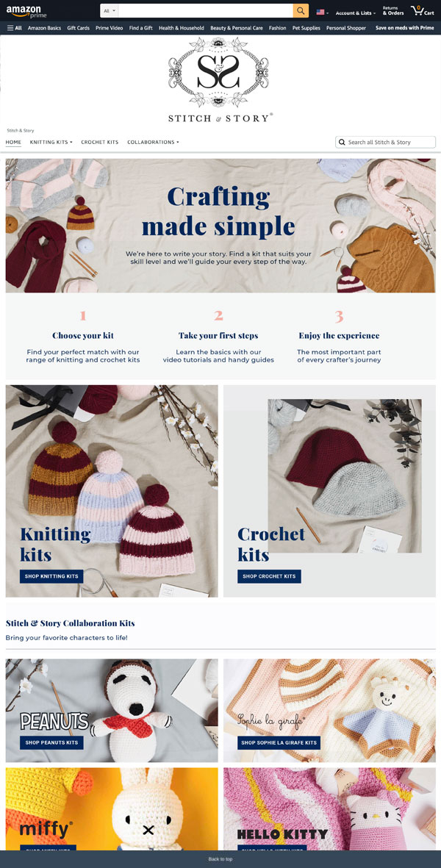Go to the Home store tab
Screen dimensions: 441x868
point(13,143)
